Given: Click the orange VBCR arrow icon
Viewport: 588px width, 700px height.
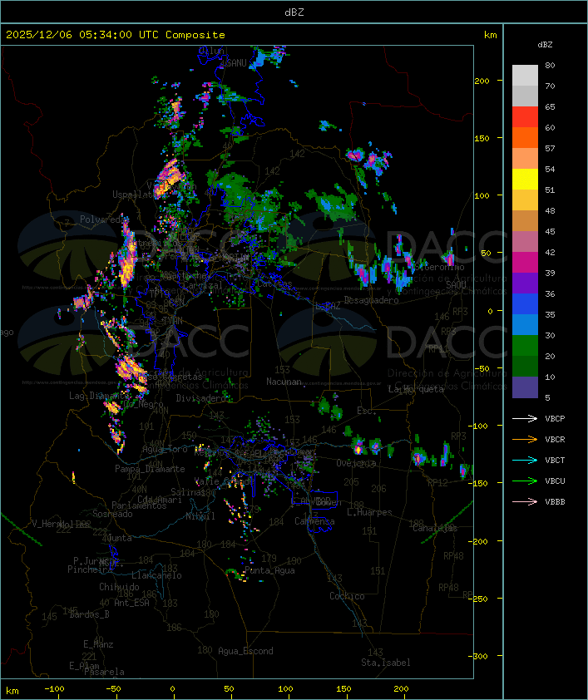Looking at the screenshot, I should pos(525,439).
